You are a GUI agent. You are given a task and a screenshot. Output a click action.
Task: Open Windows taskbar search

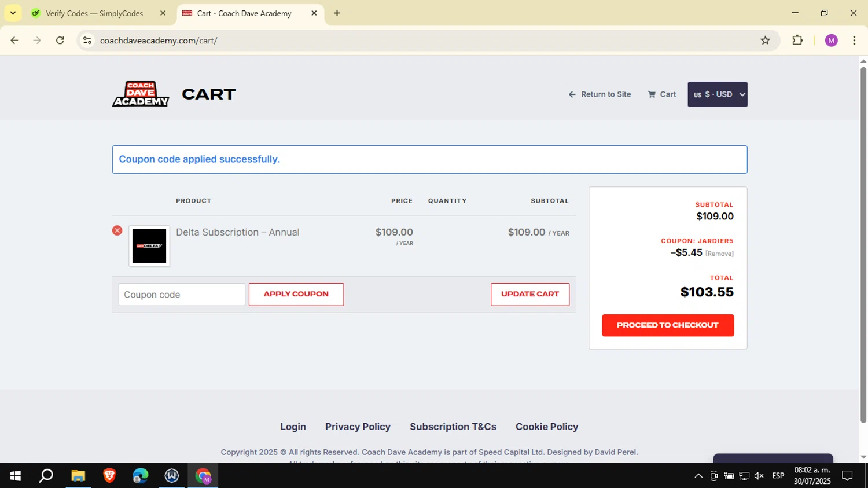click(x=46, y=476)
